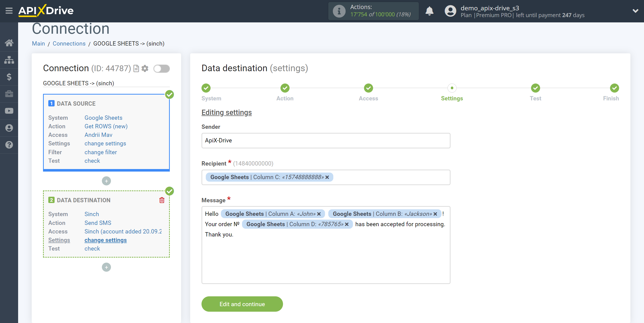This screenshot has width=644, height=323.
Task: Go to the System step
Action: click(206, 88)
